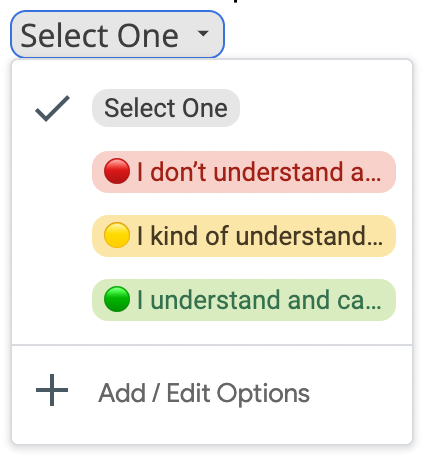Collapse the Select One dropdown chip
Image resolution: width=424 pixels, height=458 pixels.
117,34
